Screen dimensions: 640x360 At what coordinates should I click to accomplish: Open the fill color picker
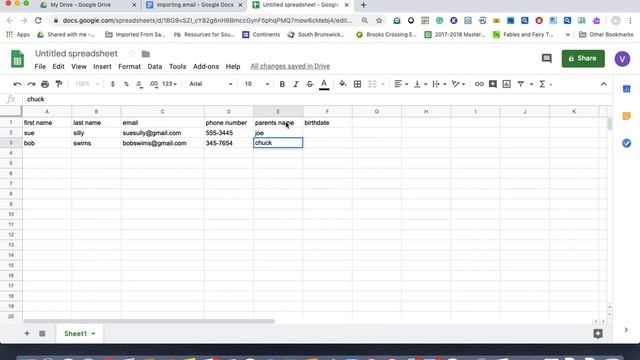tap(342, 84)
